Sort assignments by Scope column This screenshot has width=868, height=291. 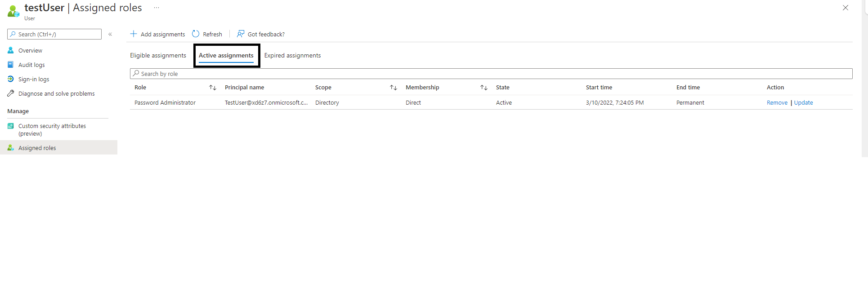click(x=394, y=88)
